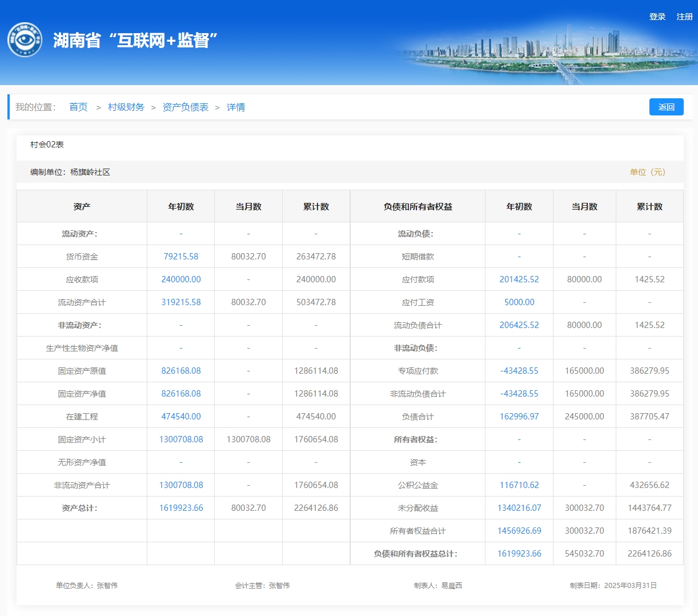
Task: Click the 资产 column header
Action: click(82, 206)
